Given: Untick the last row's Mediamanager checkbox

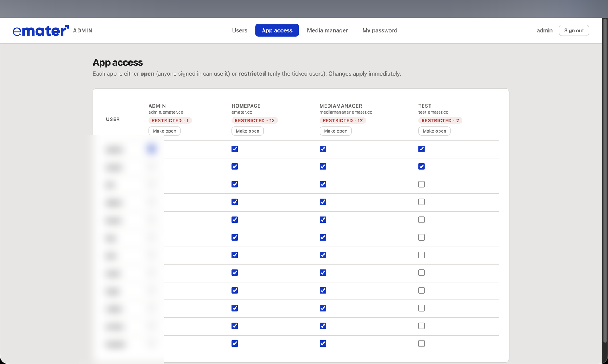Looking at the screenshot, I should tap(323, 343).
